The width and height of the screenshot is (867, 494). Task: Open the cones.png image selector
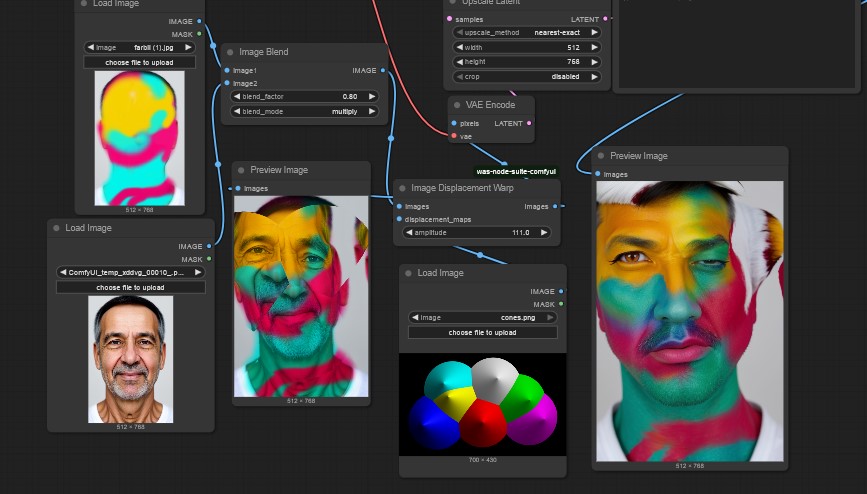click(x=483, y=318)
